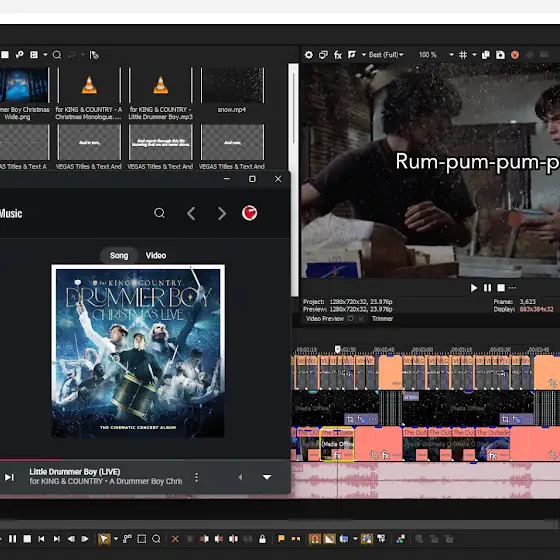Screen dimensions: 560x560
Task: Select the Normal Edit tool
Action: [x=104, y=539]
